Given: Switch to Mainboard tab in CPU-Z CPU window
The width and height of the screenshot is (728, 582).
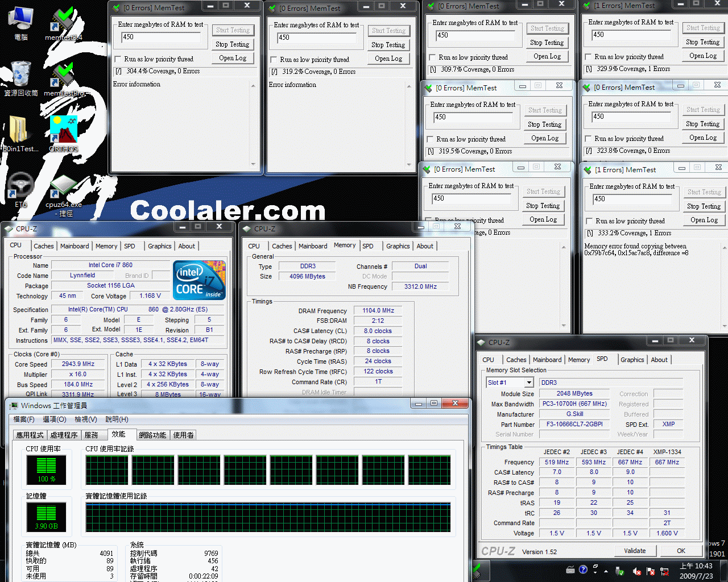Looking at the screenshot, I should click(x=75, y=246).
